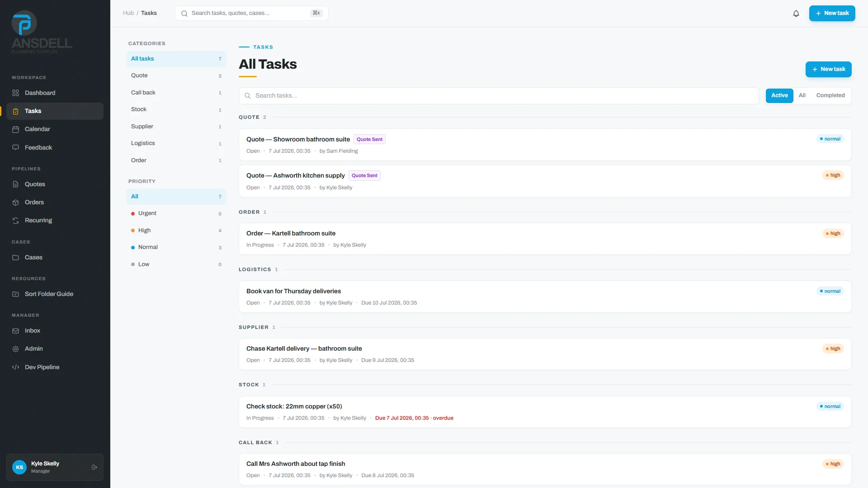Switch to Completed tasks filter
This screenshot has width=868, height=488.
coord(830,95)
